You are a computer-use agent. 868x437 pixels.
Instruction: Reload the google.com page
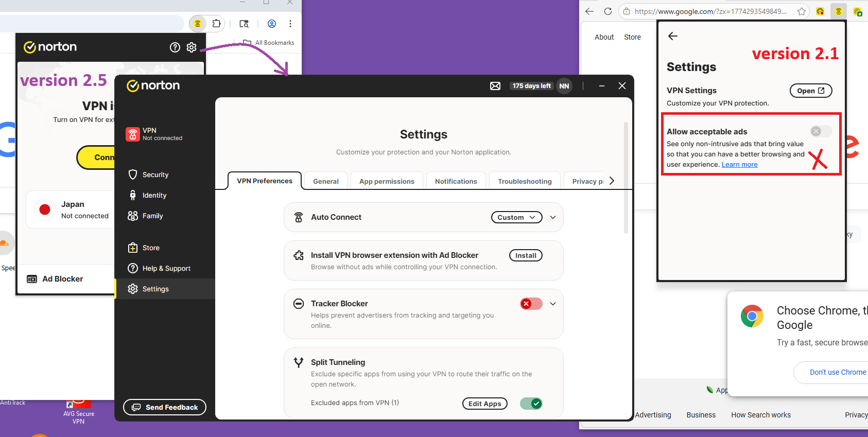tap(608, 11)
